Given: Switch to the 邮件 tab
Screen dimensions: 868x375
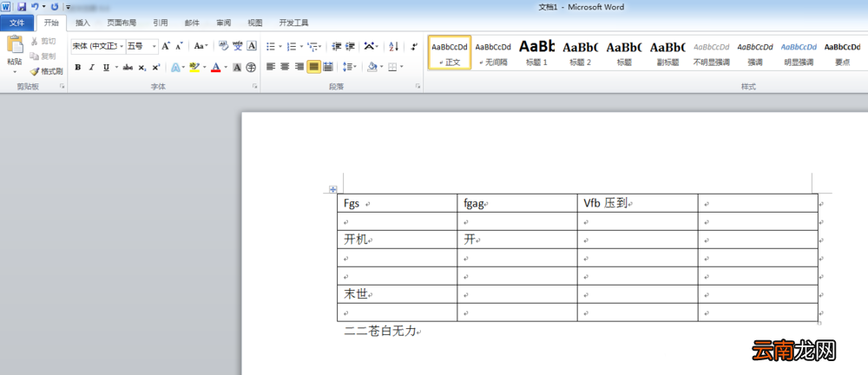Looking at the screenshot, I should 192,23.
